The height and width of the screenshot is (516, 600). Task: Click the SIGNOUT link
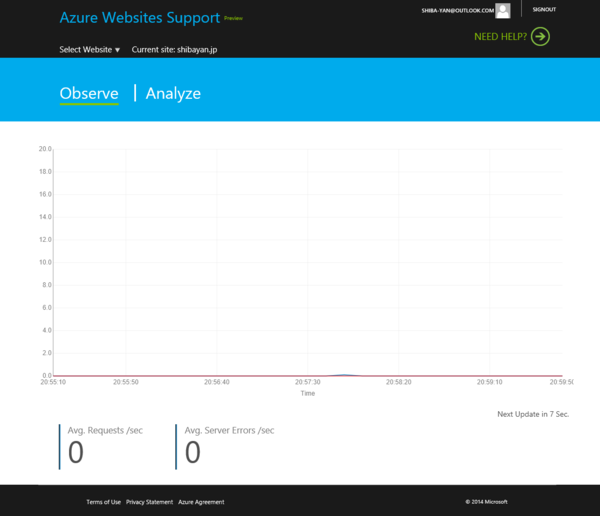[x=544, y=10]
